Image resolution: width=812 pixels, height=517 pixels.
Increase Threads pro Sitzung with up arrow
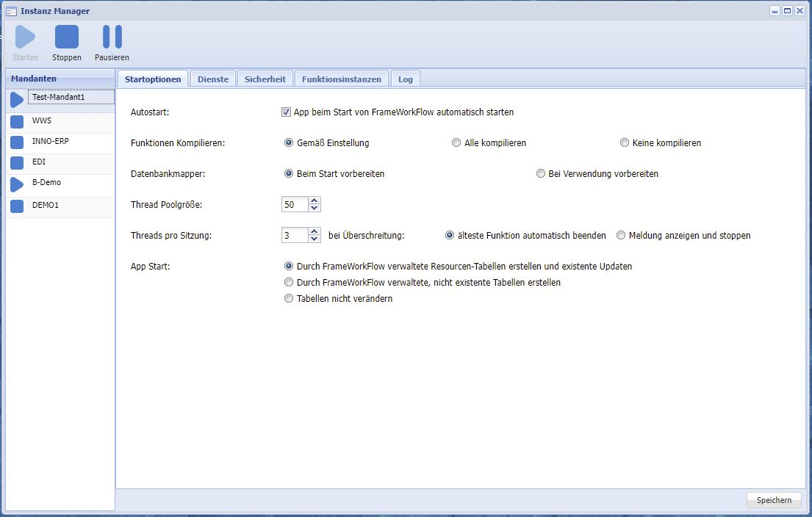coord(315,231)
